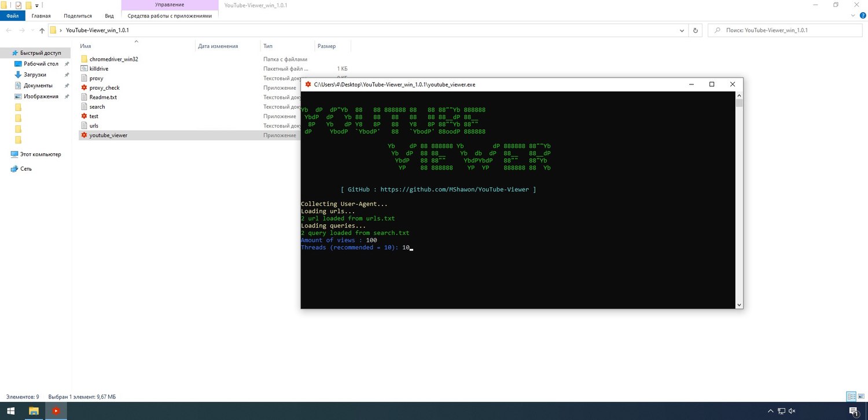Select the search text file icon
This screenshot has height=420, width=868.
[x=84, y=106]
